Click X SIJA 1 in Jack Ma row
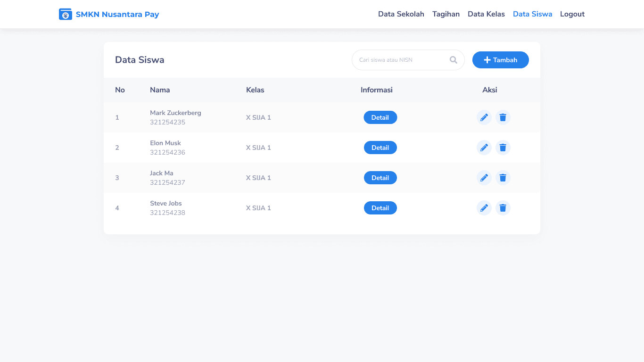 click(258, 178)
